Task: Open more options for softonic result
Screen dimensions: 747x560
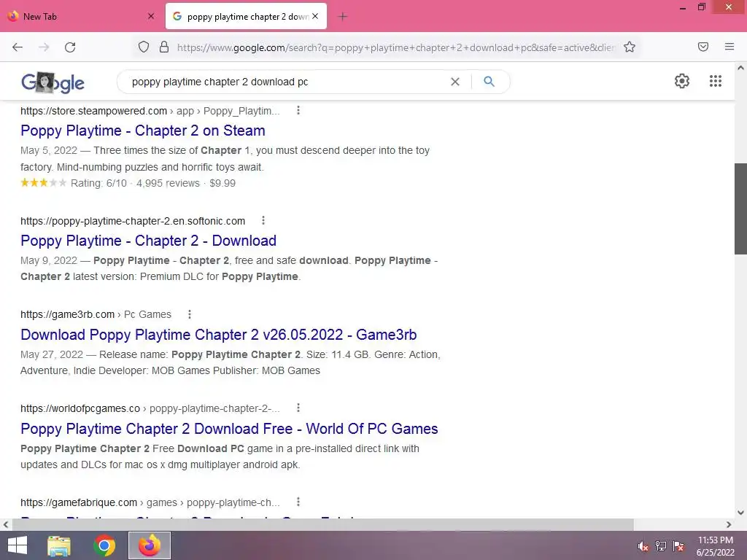Action: (x=263, y=220)
